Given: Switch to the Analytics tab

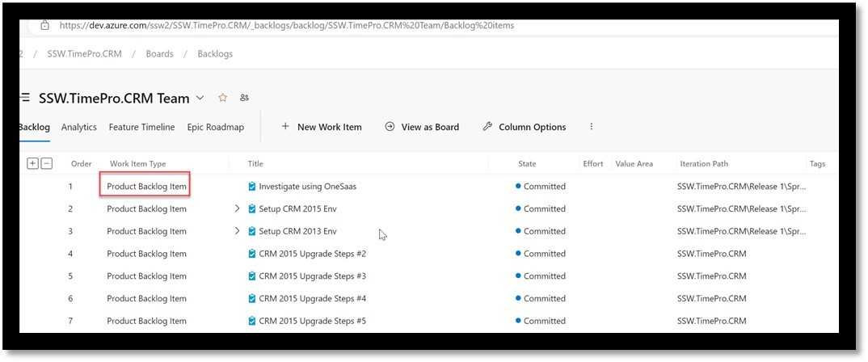Looking at the screenshot, I should point(78,127).
